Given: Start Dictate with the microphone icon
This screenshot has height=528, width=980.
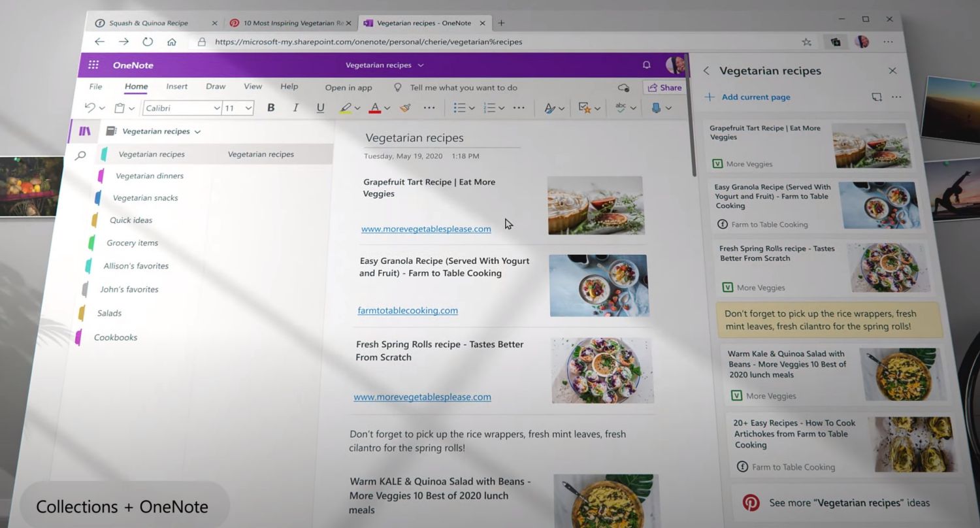Looking at the screenshot, I should click(x=656, y=108).
